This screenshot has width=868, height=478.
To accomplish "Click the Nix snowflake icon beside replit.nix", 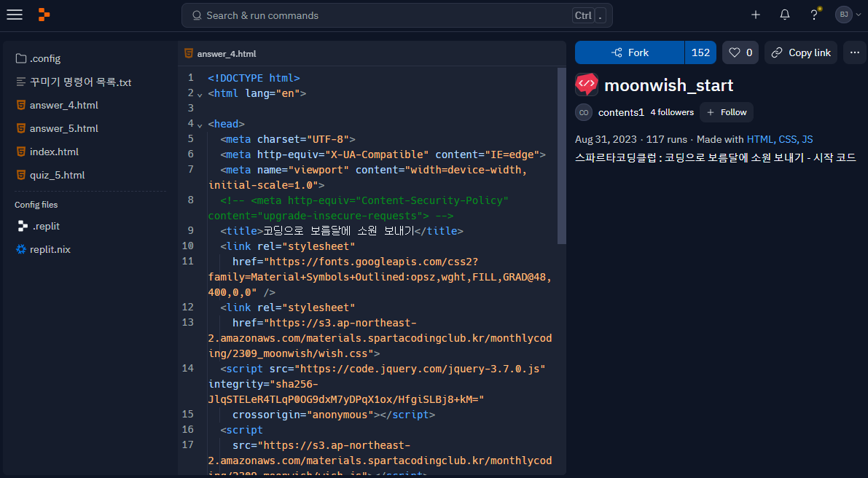I will 21,249.
